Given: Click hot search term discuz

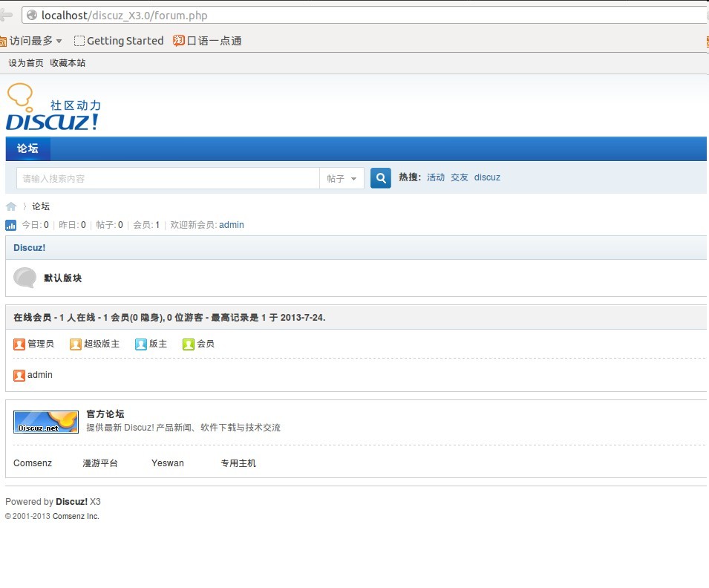Looking at the screenshot, I should click(487, 177).
